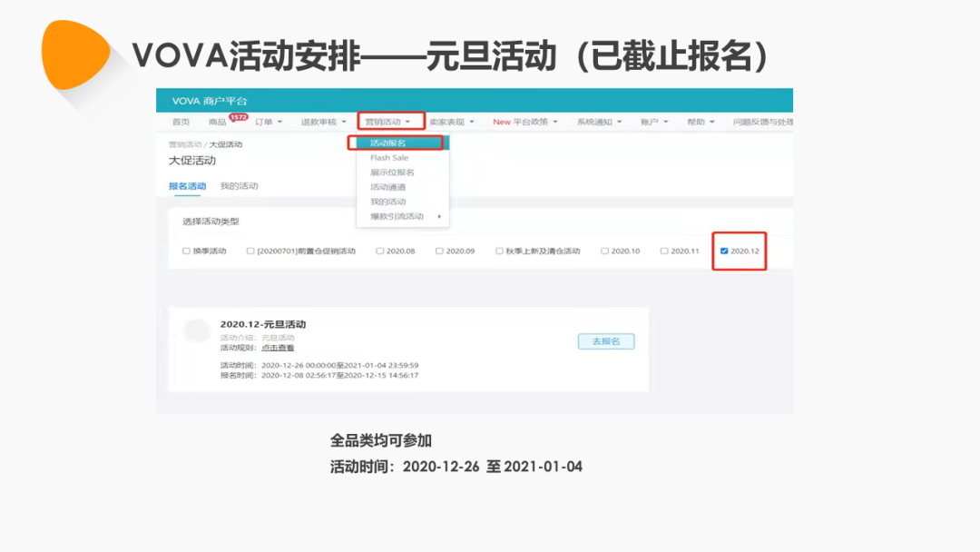Viewport: 980px width, 552px height.
Task: Switch to the 报名活动 tab
Action: pyautogui.click(x=187, y=186)
